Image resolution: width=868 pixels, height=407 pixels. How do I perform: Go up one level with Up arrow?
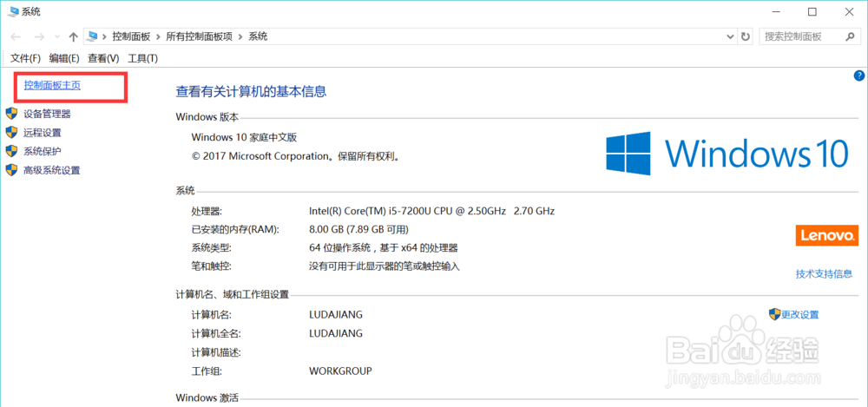point(73,37)
